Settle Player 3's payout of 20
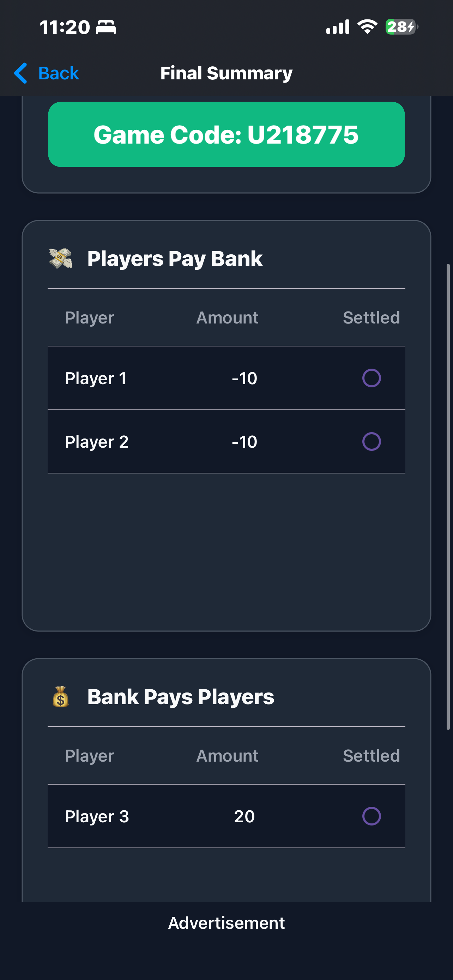 pyautogui.click(x=371, y=816)
